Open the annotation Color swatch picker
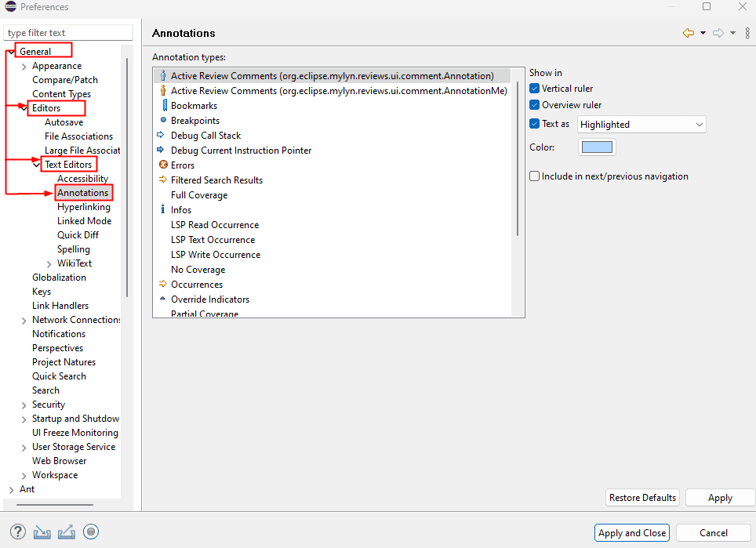Viewport: 756px width, 548px height. (x=597, y=147)
